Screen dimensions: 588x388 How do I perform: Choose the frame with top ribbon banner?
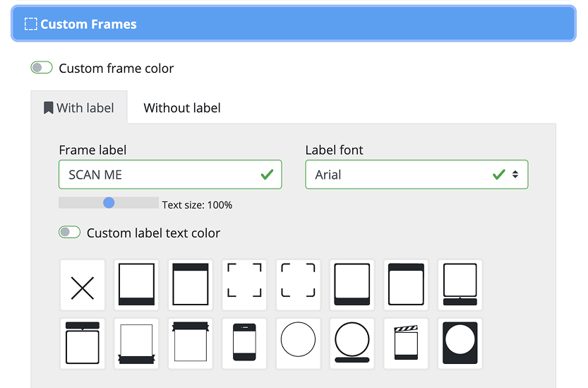tap(191, 343)
